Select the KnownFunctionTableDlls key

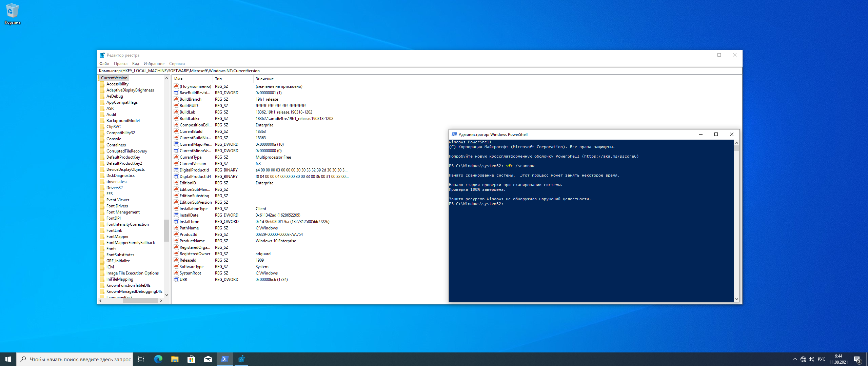coord(128,285)
